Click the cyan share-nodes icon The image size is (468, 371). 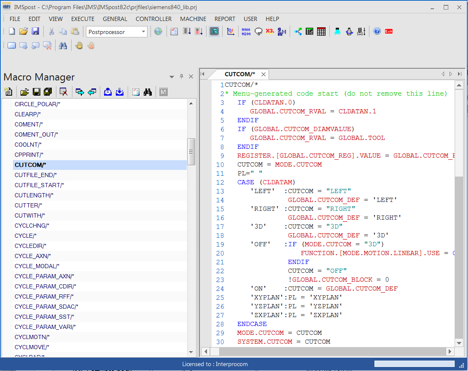(298, 31)
